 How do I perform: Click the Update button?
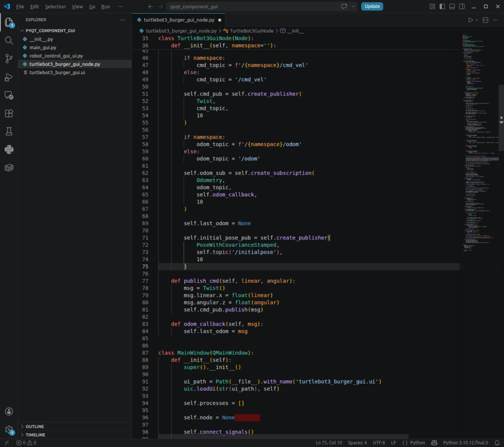pyautogui.click(x=372, y=6)
